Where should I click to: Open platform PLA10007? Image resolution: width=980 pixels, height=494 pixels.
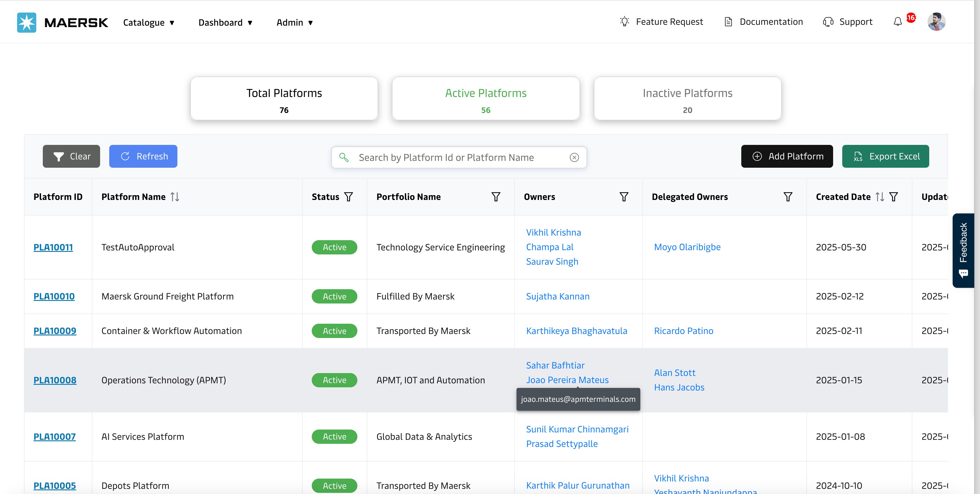click(54, 437)
